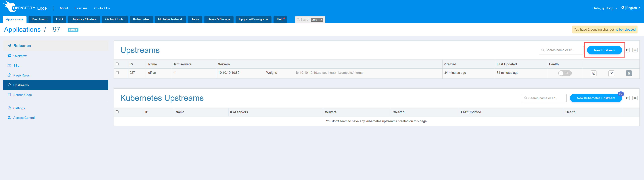
Task: Click the Upstreams search name or IP field
Action: (x=561, y=50)
